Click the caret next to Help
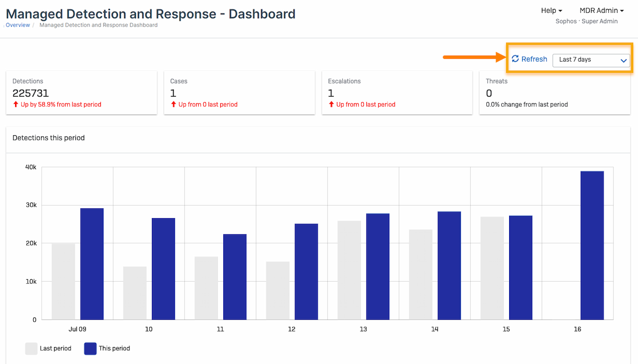638x364 pixels. point(560,10)
